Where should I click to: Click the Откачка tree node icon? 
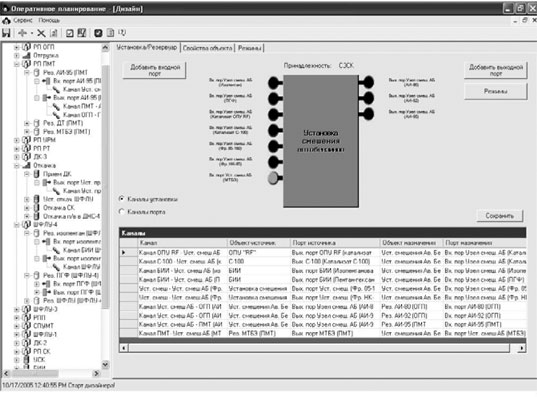point(26,165)
